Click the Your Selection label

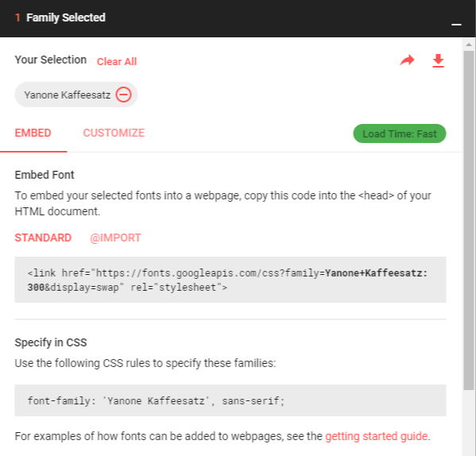coord(51,60)
